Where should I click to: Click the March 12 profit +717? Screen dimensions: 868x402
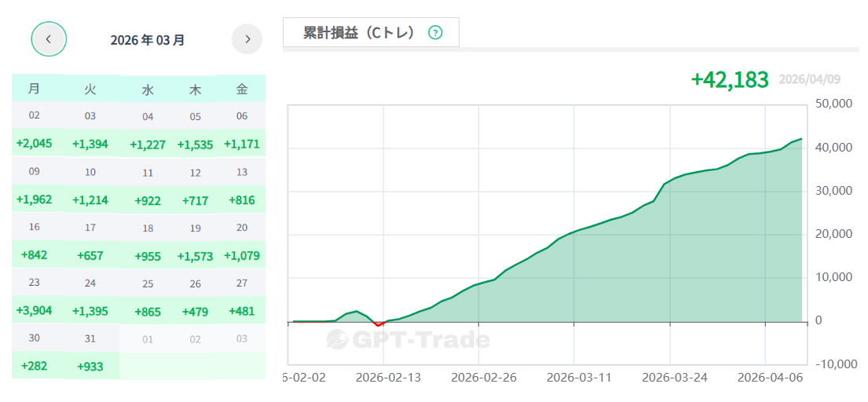(195, 200)
